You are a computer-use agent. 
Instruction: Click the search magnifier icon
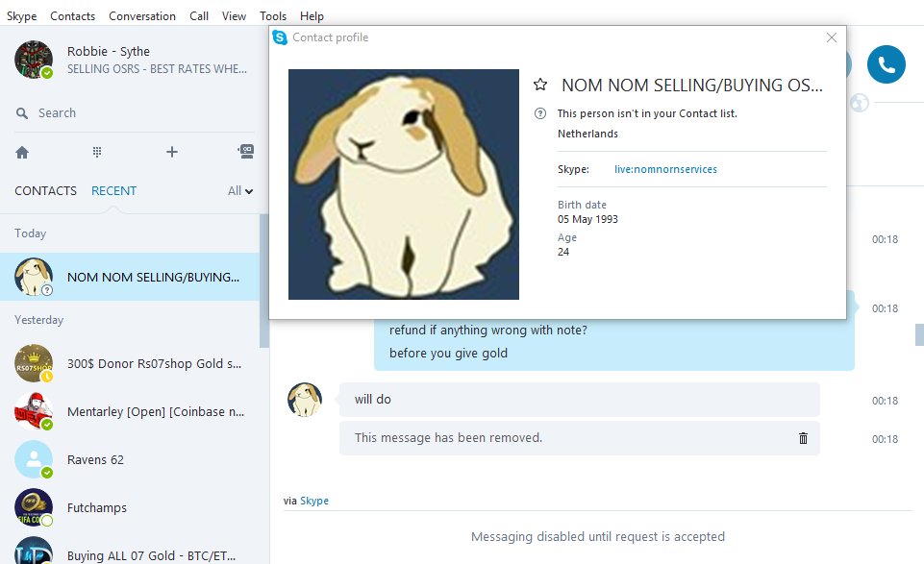[x=22, y=113]
